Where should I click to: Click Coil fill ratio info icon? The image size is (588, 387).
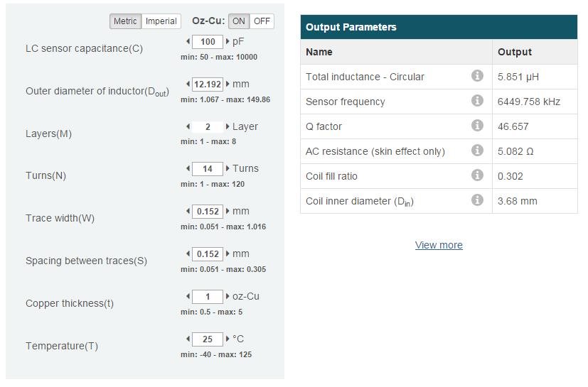pos(477,175)
